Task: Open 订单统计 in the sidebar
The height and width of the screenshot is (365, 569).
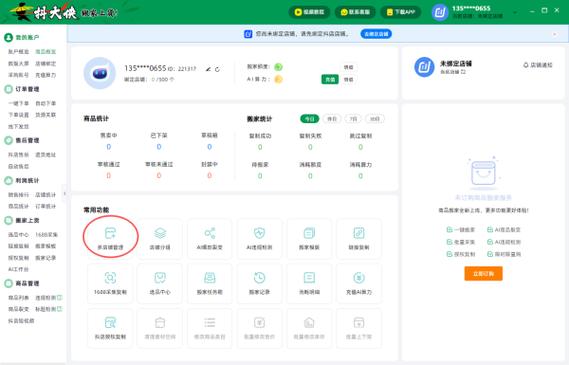Action: tap(46, 206)
